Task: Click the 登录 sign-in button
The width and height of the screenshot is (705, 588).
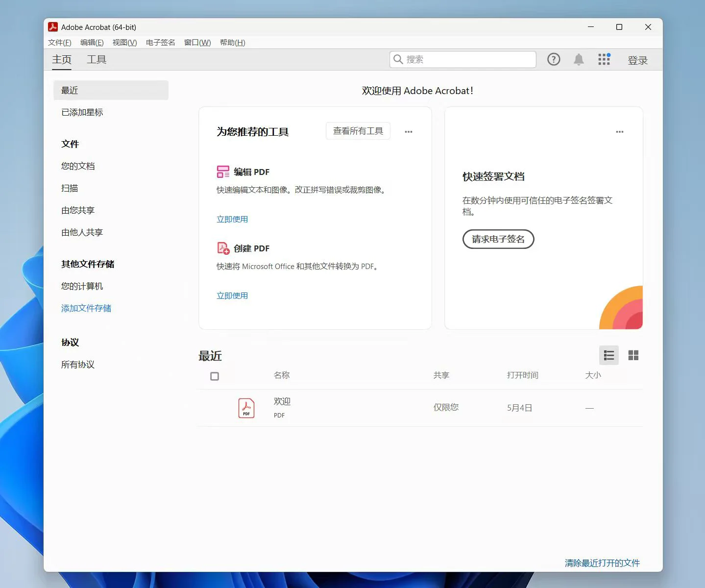Action: pos(638,60)
